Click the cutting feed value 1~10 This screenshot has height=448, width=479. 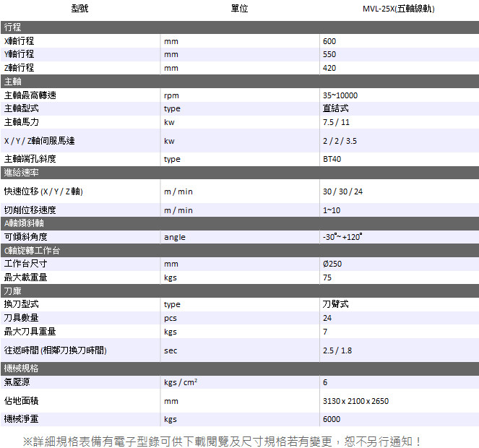pyautogui.click(x=332, y=210)
